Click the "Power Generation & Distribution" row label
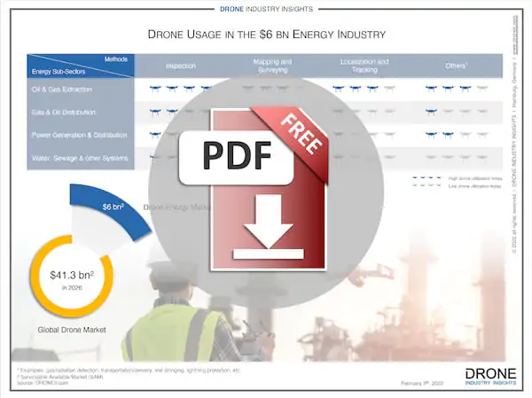The width and height of the screenshot is (532, 398). (x=80, y=135)
